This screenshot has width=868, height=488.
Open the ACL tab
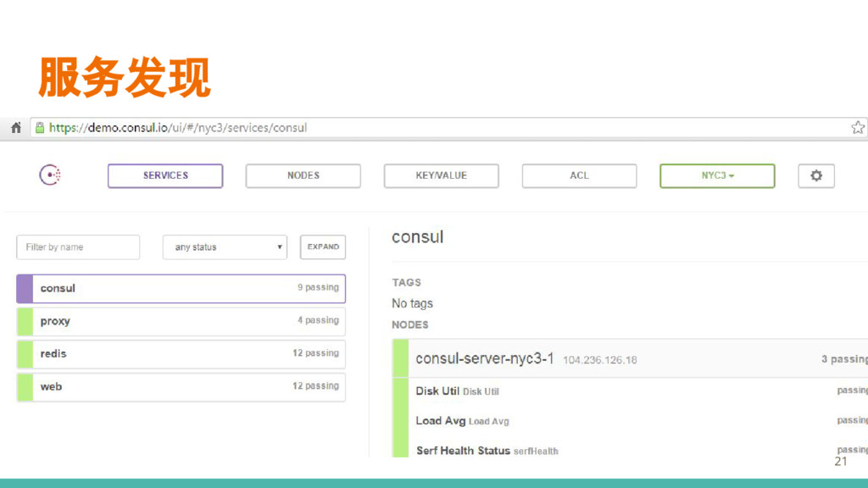(x=579, y=176)
